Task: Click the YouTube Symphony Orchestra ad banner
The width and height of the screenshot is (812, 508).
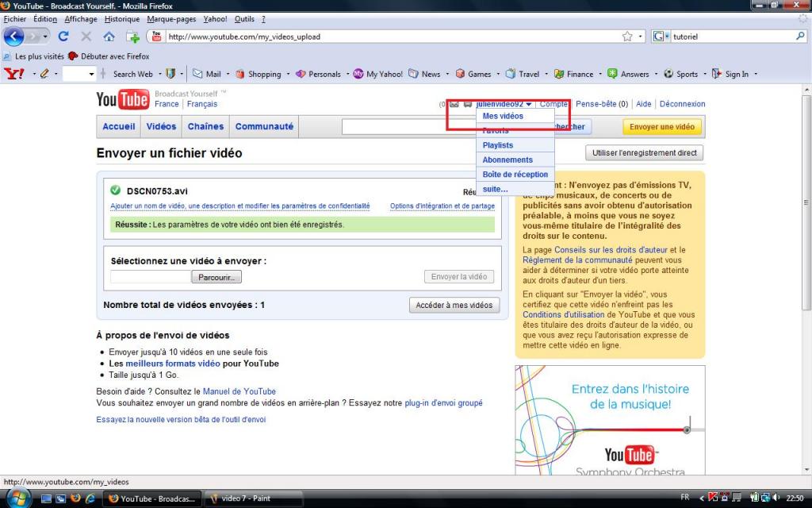Action: click(610, 420)
